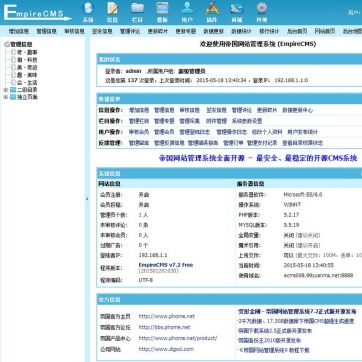
Task: Expand the 独立页面 tree node
Action: 5,97
